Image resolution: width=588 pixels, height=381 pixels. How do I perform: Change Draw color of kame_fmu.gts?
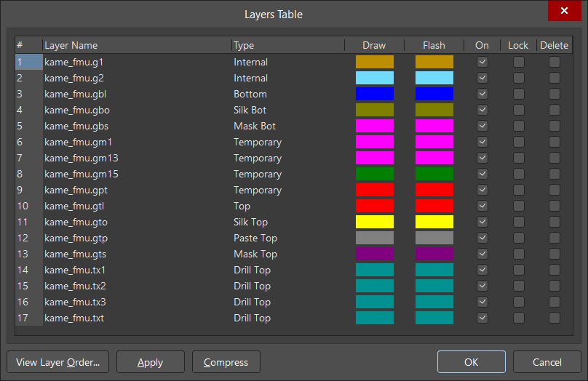(x=375, y=254)
